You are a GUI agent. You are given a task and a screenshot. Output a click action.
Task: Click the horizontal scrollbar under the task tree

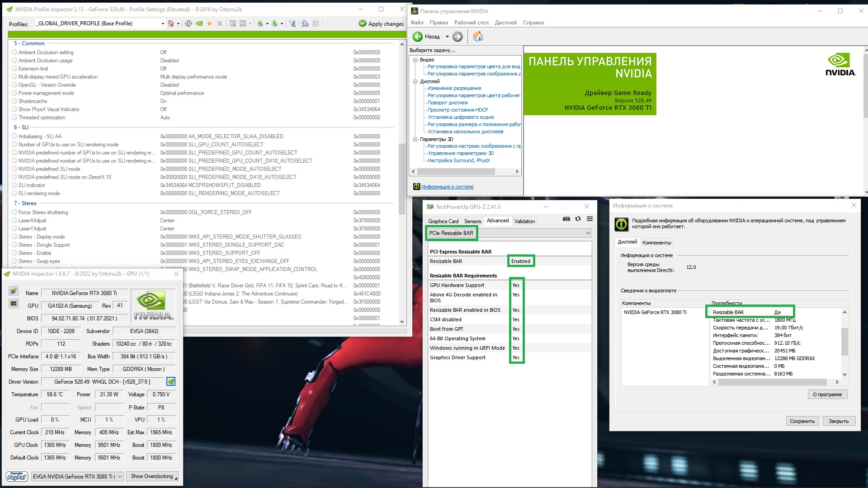click(455, 172)
